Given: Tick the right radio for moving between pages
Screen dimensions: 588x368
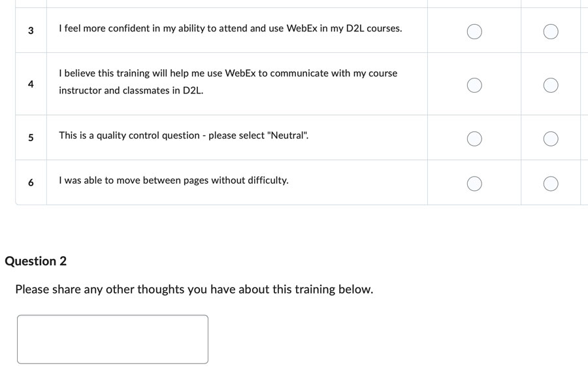Looking at the screenshot, I should click(551, 184).
